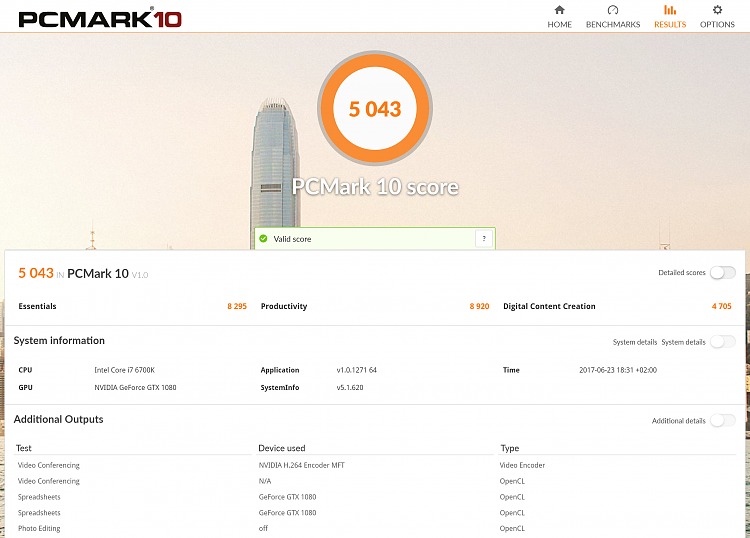The height and width of the screenshot is (538, 750).
Task: Click the Detailed scores label
Action: click(682, 273)
